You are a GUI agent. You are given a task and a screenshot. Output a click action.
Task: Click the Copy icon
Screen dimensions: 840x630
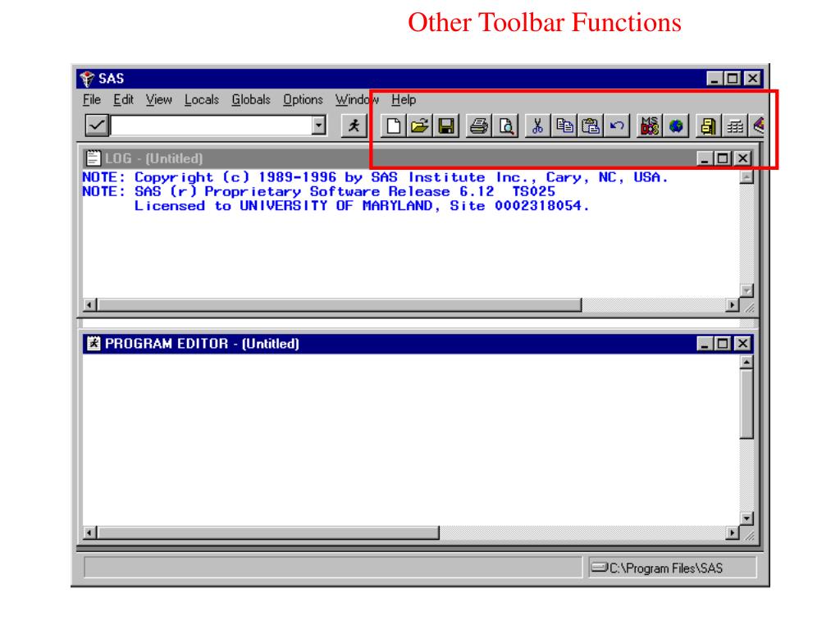(564, 126)
